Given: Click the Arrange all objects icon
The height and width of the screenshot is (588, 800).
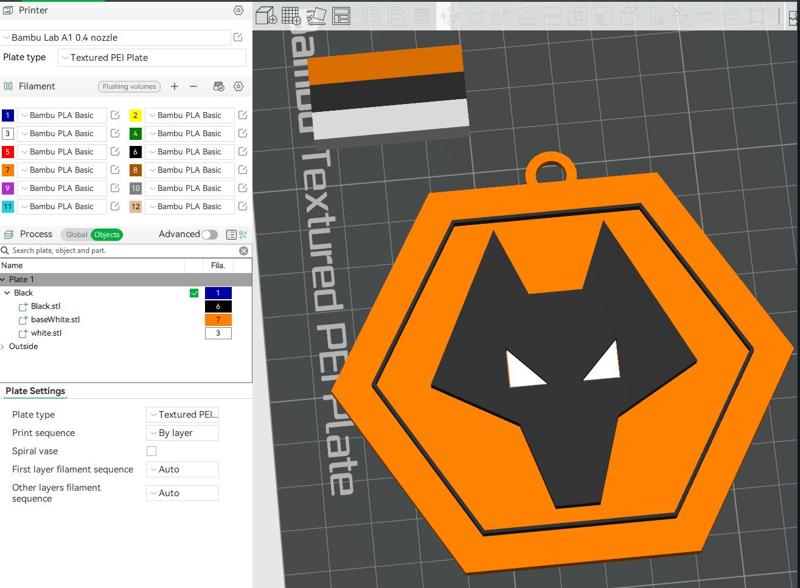Looking at the screenshot, I should pyautogui.click(x=341, y=14).
